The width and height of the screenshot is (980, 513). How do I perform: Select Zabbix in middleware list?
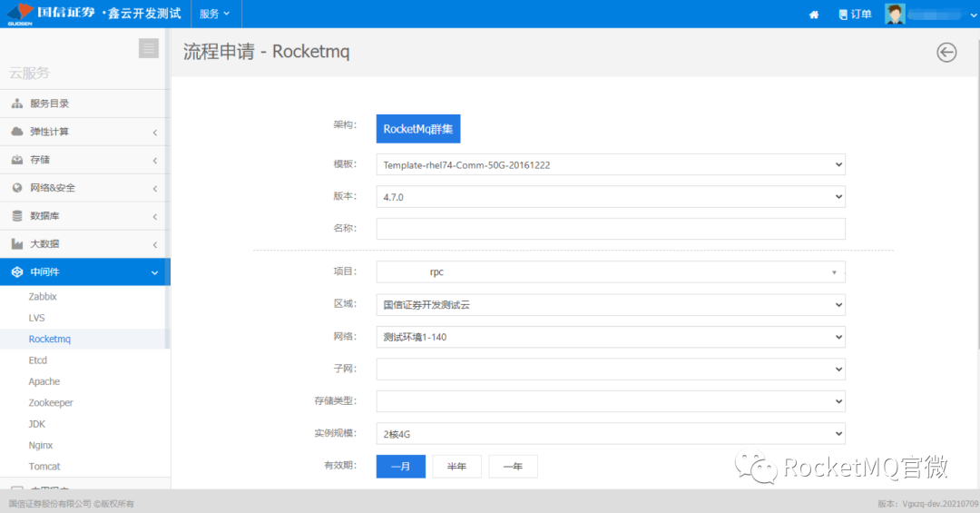tap(43, 297)
